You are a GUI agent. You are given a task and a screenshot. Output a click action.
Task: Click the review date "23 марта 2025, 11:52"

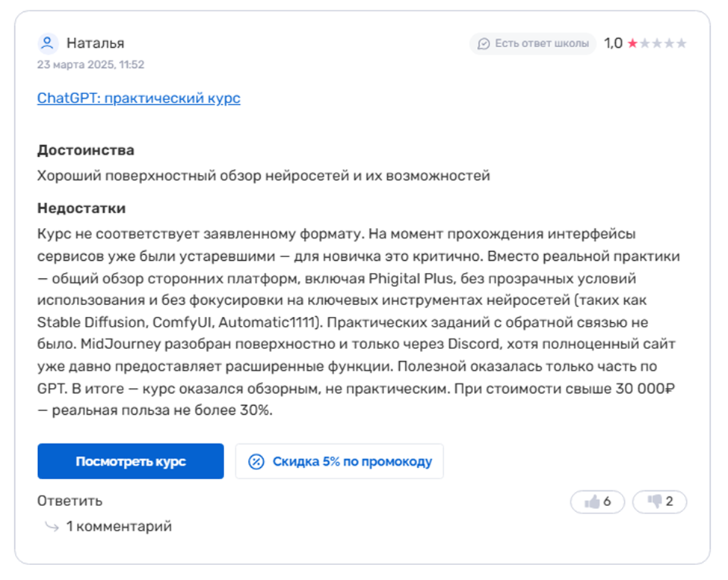coord(90,64)
